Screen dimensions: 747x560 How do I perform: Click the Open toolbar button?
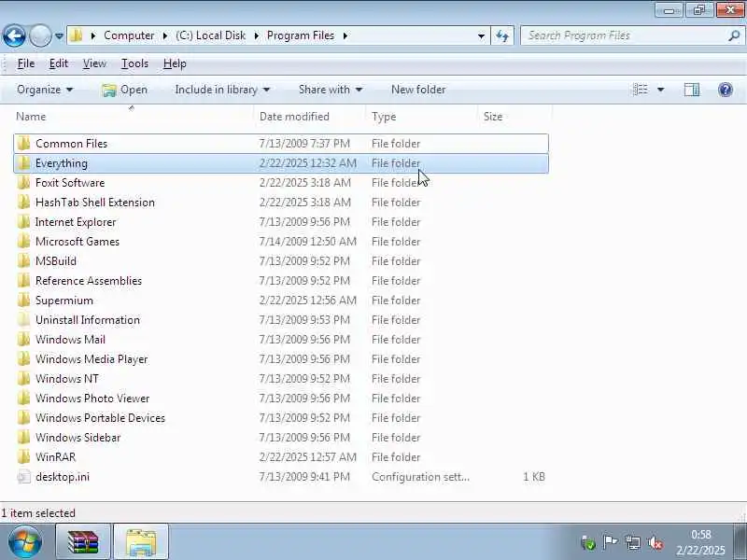pos(125,90)
